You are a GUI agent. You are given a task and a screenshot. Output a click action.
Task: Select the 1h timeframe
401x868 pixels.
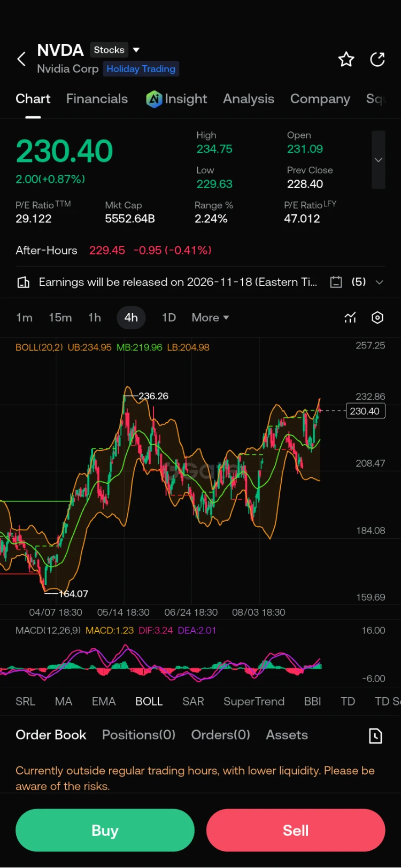(95, 317)
